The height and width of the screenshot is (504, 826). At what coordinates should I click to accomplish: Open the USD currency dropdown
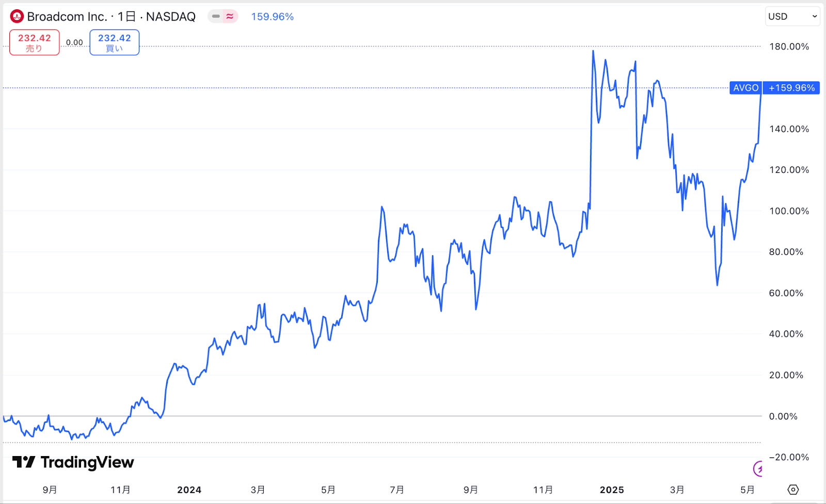(x=792, y=17)
